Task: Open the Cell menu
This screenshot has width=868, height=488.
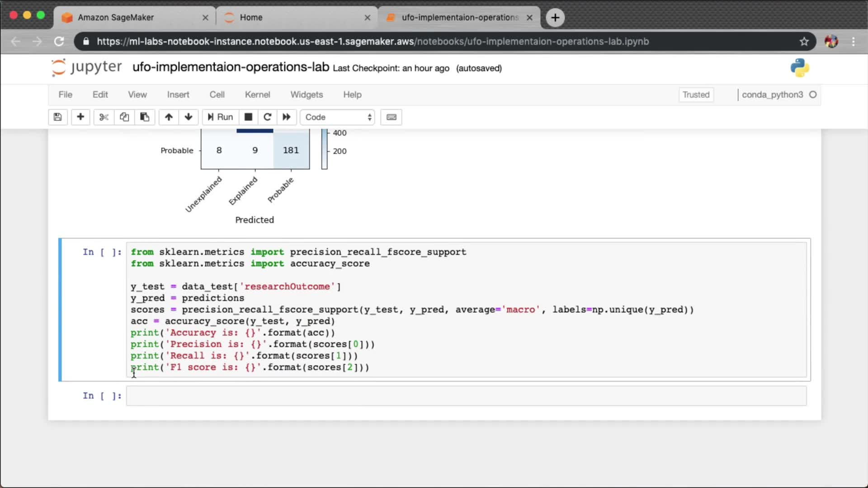Action: click(x=217, y=94)
